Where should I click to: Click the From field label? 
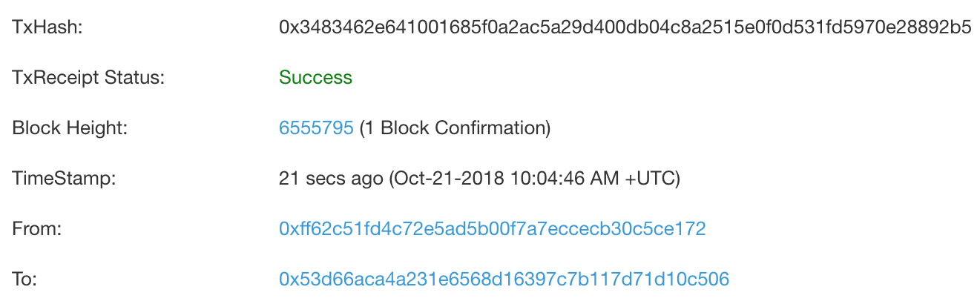(36, 229)
